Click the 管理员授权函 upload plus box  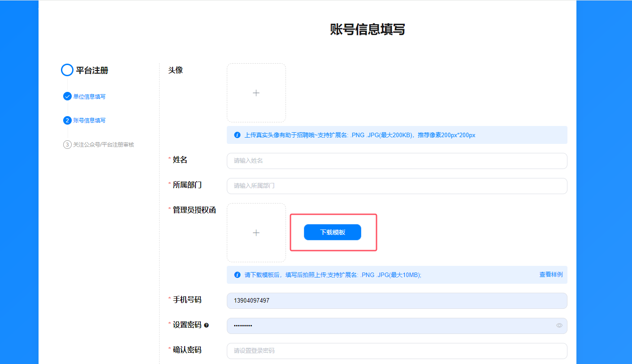256,233
